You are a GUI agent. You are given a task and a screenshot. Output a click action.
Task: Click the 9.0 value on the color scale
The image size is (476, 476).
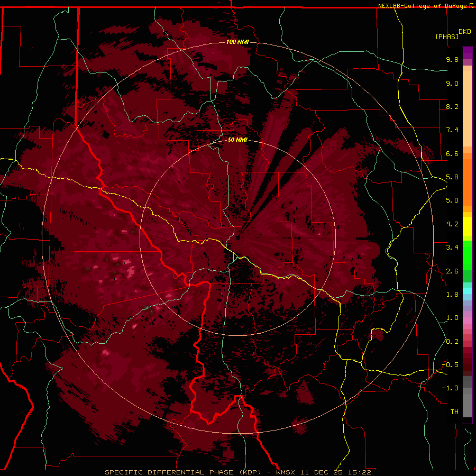(452, 83)
